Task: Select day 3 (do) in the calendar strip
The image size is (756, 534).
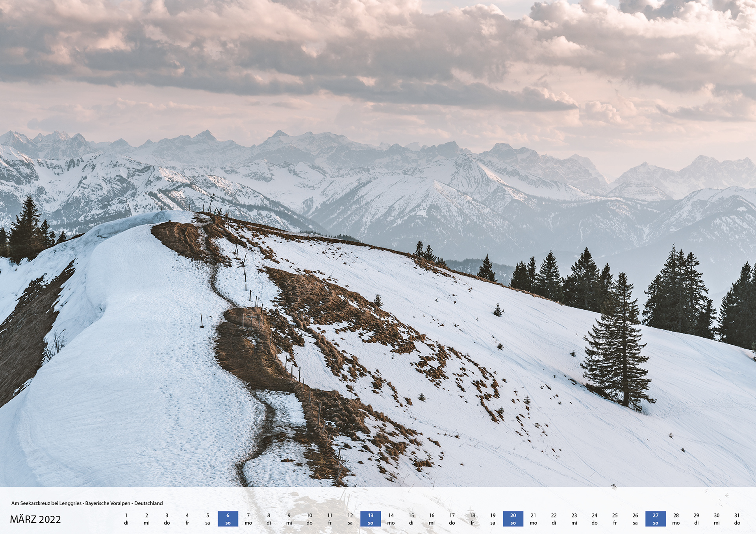Action: [x=167, y=519]
